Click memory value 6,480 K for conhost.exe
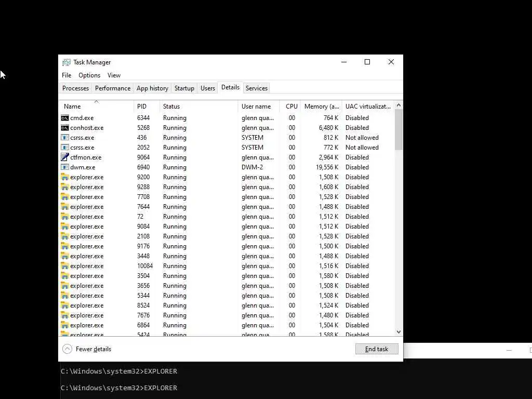 click(328, 128)
